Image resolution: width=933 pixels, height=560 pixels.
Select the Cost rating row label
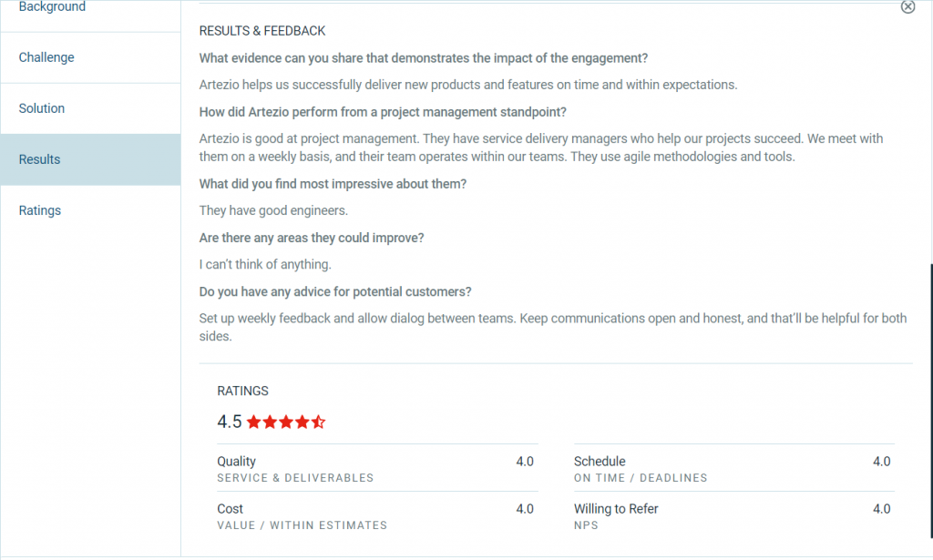[231, 509]
